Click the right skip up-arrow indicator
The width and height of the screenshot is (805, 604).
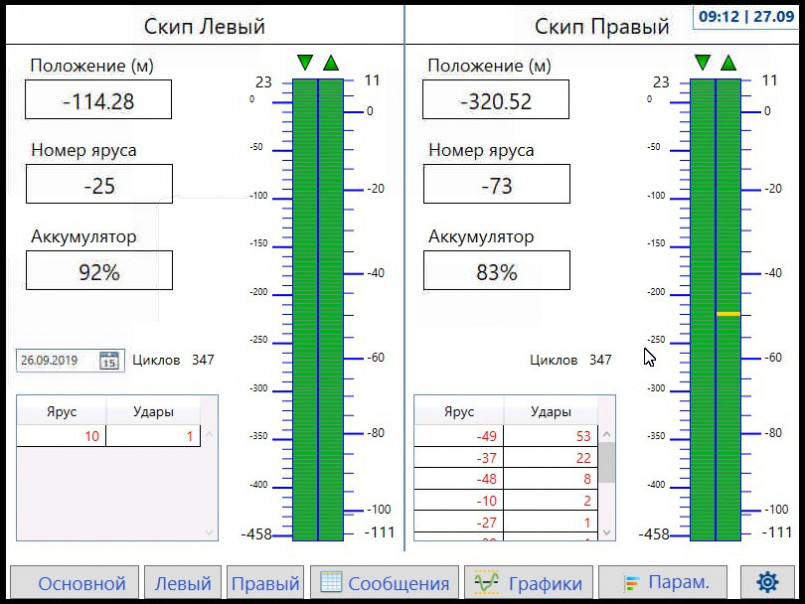pos(729,63)
